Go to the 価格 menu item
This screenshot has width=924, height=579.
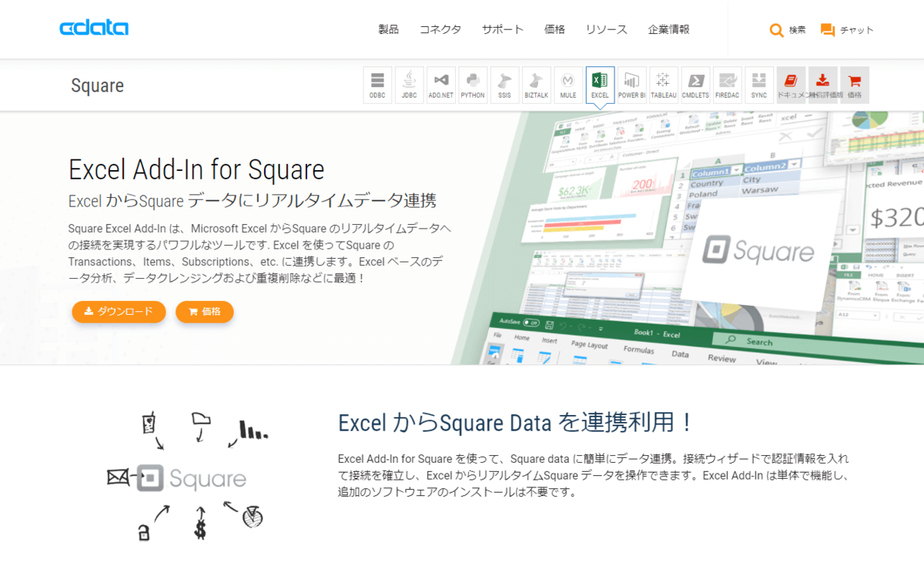tap(554, 29)
